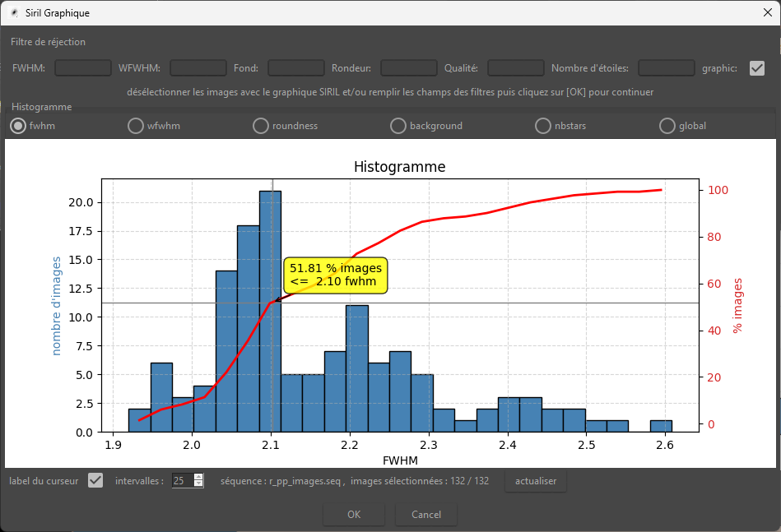Click the yellow 51.81 % images cursor label

point(335,275)
